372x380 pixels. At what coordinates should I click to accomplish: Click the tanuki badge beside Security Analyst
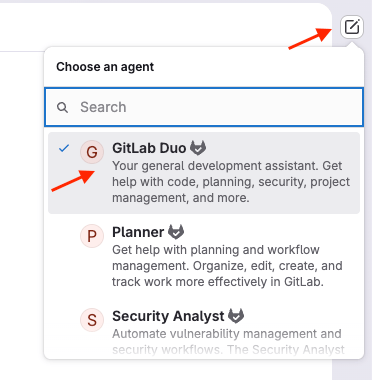coord(236,316)
